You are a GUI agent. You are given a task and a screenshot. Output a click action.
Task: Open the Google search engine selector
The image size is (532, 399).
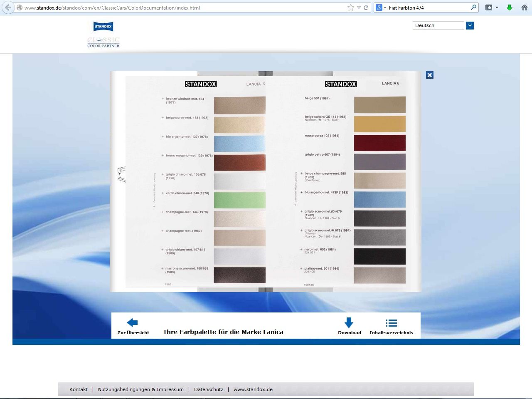tap(381, 7)
